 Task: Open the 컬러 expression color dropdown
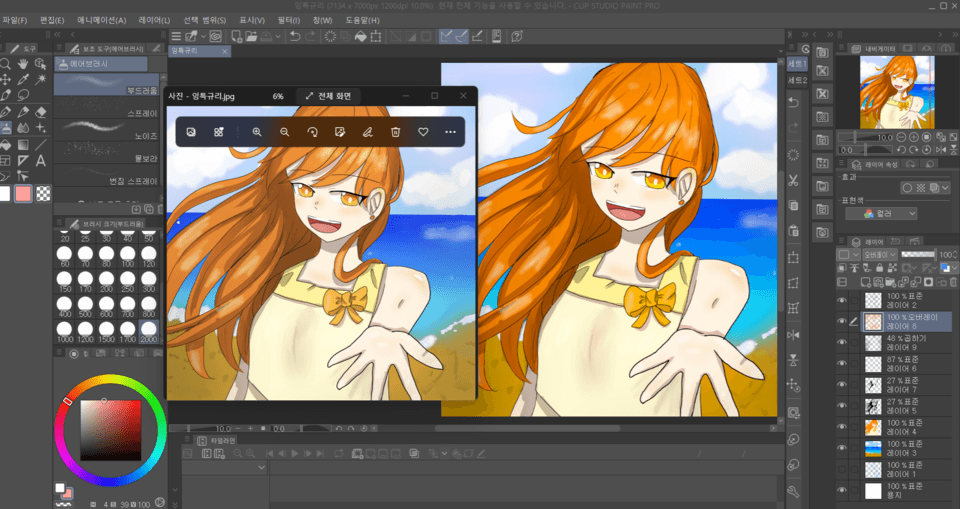point(881,213)
